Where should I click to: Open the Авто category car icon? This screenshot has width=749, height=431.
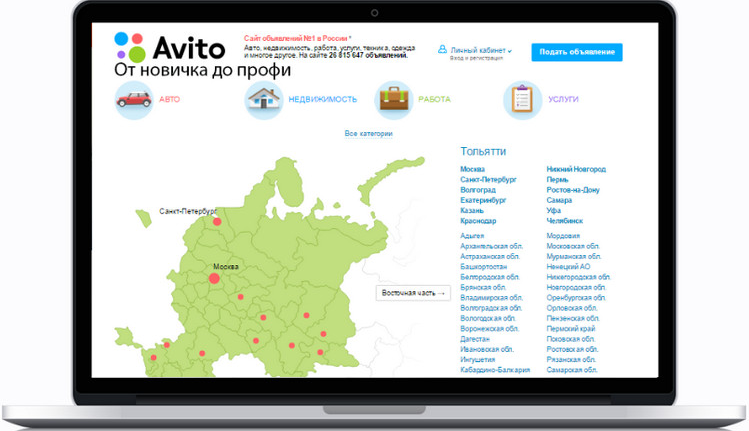point(133,100)
